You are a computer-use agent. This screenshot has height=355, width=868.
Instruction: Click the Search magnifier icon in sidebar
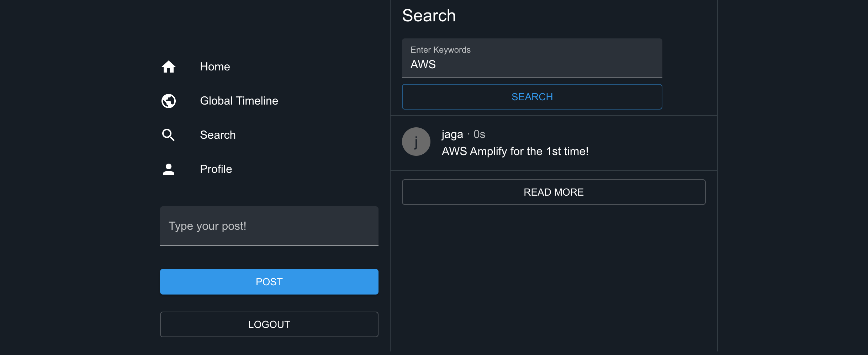168,135
